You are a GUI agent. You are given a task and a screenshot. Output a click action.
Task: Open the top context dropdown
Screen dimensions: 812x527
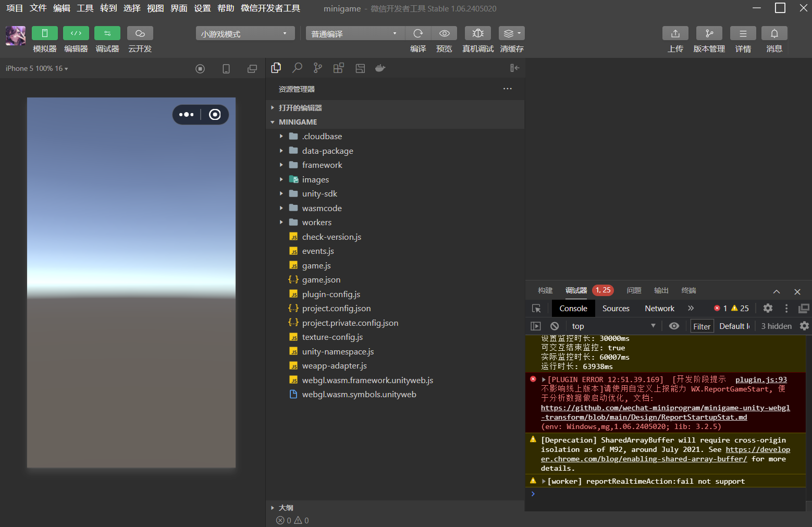[x=613, y=326]
